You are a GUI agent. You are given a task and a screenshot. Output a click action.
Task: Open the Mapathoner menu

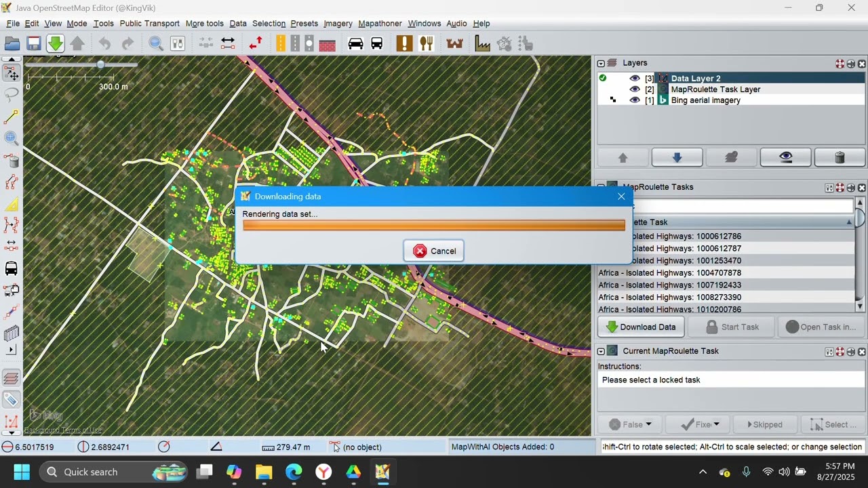[x=380, y=23]
